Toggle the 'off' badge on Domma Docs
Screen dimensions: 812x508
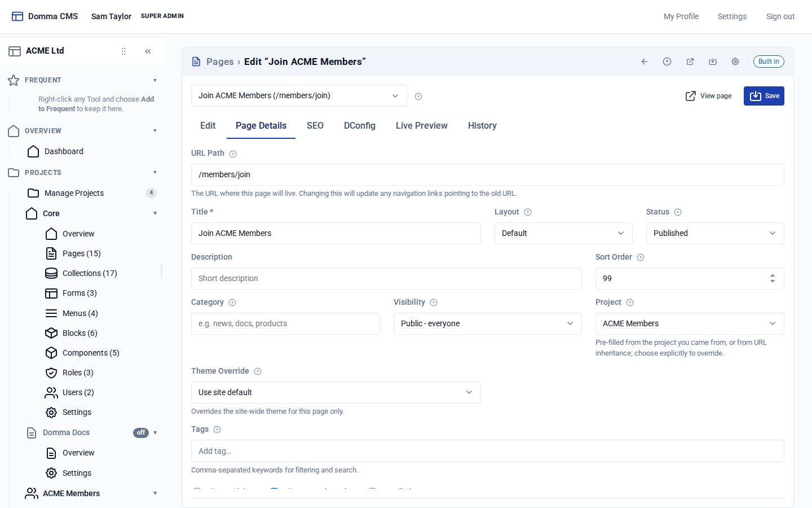coord(141,433)
